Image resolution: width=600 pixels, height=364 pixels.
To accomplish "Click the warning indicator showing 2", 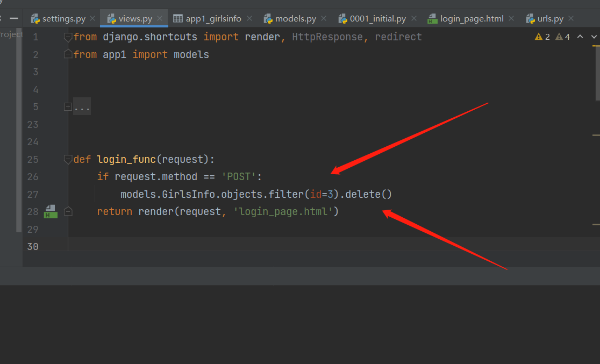I will point(542,37).
